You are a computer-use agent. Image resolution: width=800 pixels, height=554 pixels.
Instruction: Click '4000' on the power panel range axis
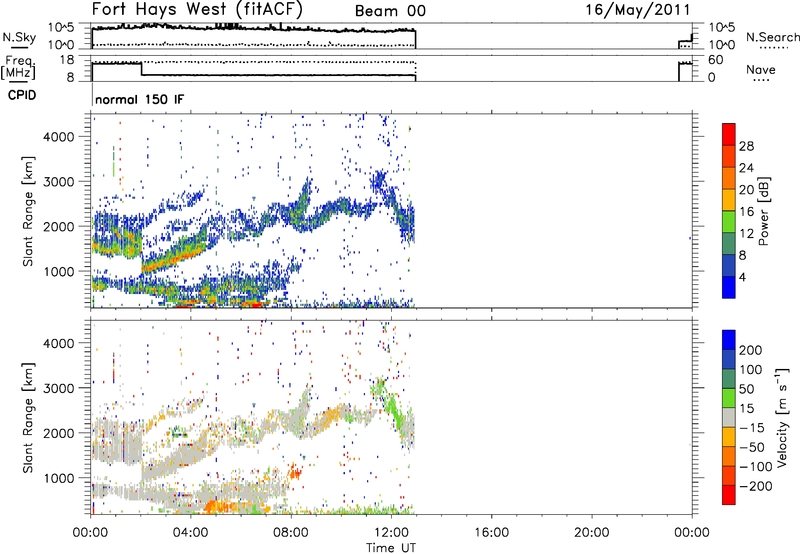pyautogui.click(x=58, y=137)
